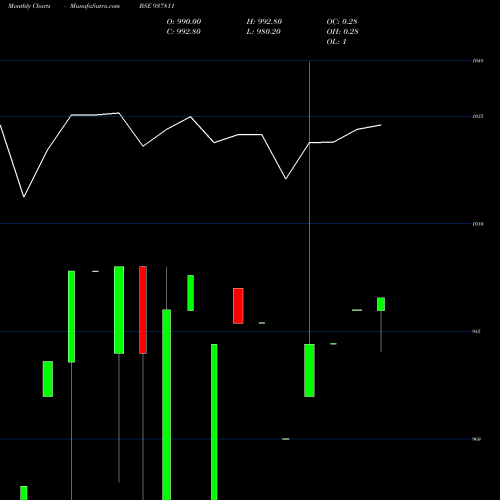Select the 'BSE 937811' symbol text
The image size is (500, 500).
157,6
